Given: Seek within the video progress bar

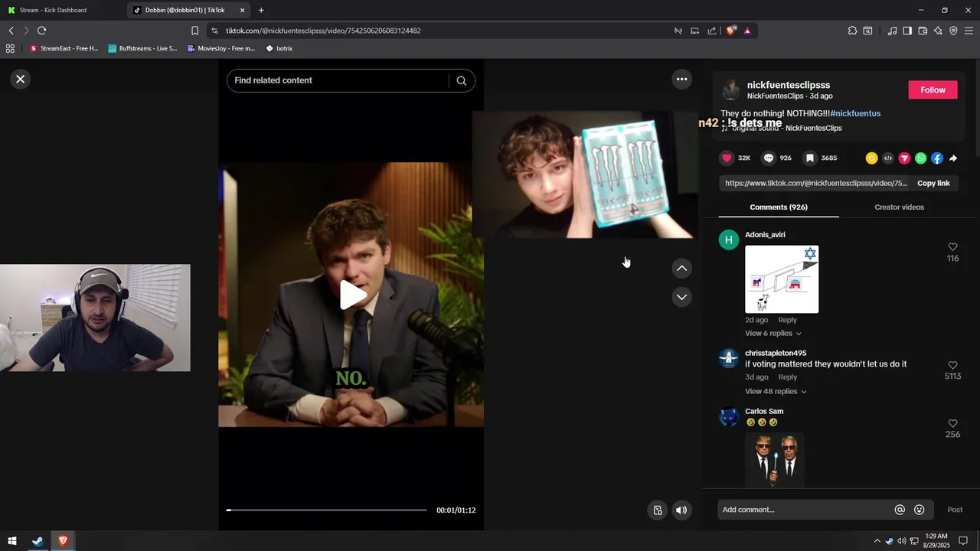Looking at the screenshot, I should pos(327,510).
